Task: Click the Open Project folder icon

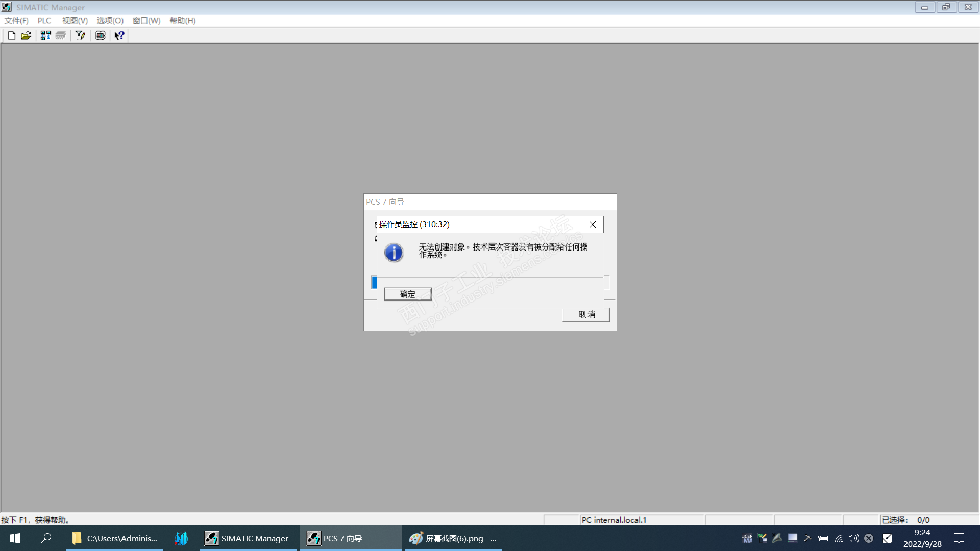Action: click(x=26, y=36)
